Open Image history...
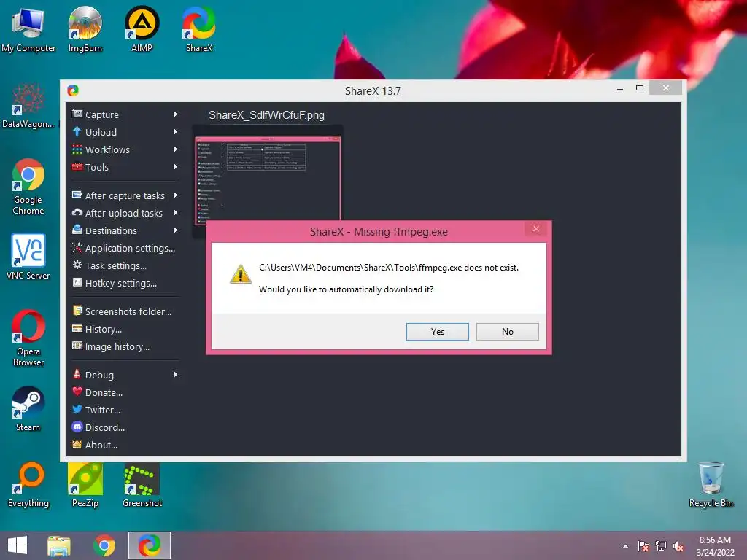 (x=125, y=346)
